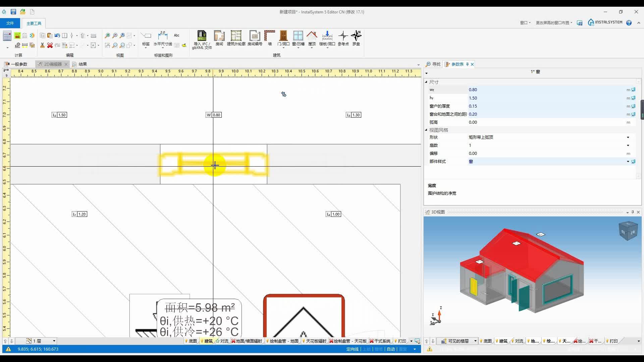Click the L4 1.00 dimension label

333,214
